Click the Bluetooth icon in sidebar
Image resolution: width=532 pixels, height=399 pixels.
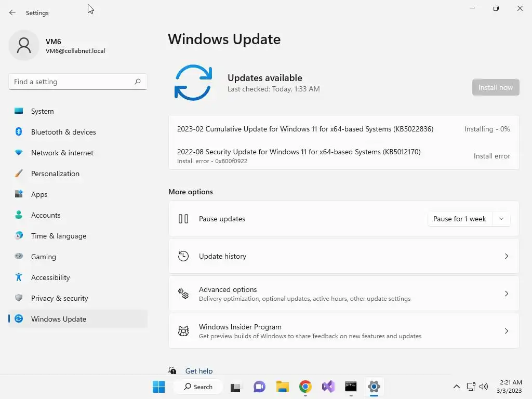click(x=19, y=131)
